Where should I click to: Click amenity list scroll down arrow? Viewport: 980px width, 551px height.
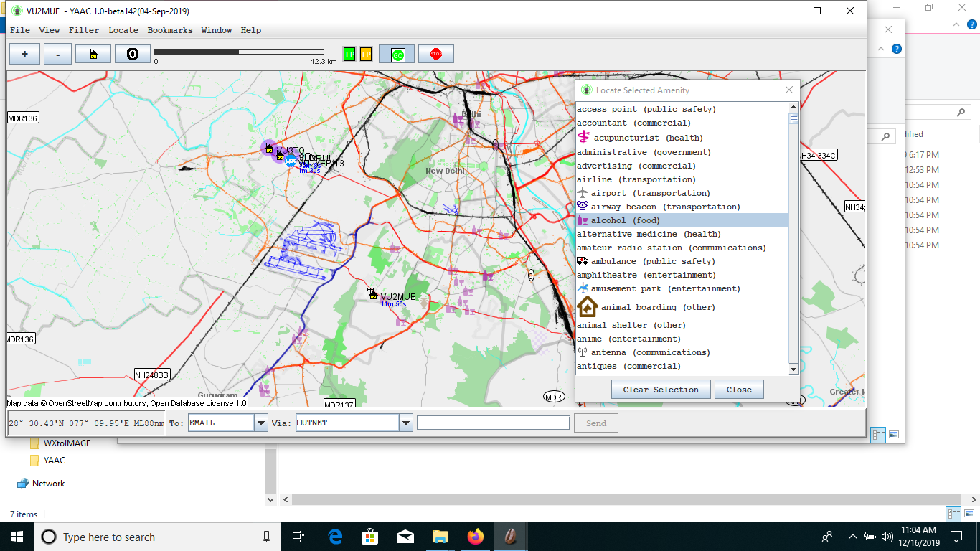click(x=793, y=369)
